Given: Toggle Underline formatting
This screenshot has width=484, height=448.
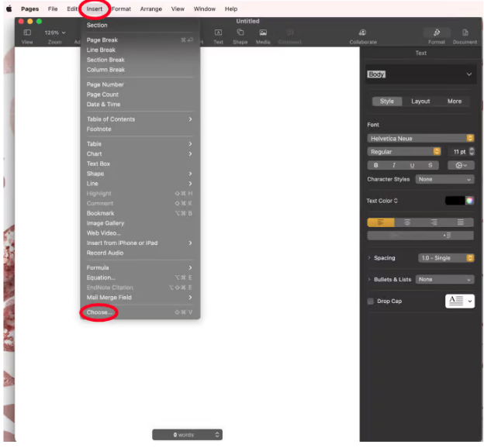Looking at the screenshot, I should click(x=412, y=165).
